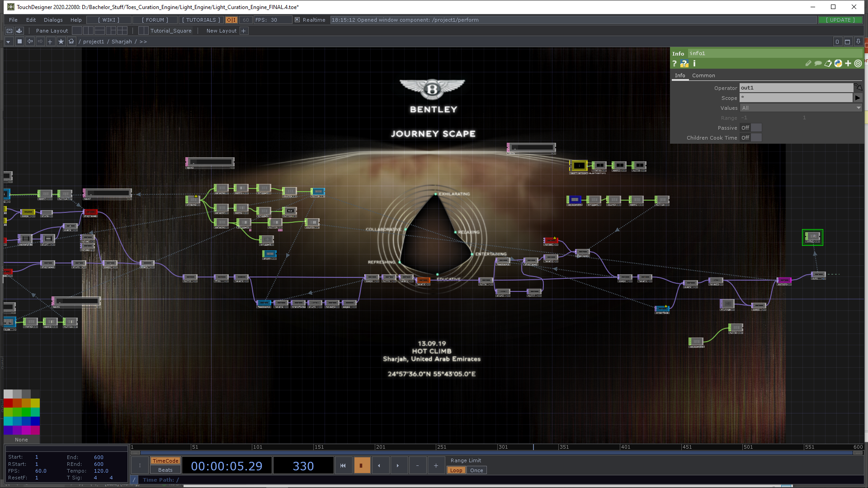Image resolution: width=868 pixels, height=488 pixels.
Task: Click the pane maximize icon at top right
Action: tap(848, 42)
